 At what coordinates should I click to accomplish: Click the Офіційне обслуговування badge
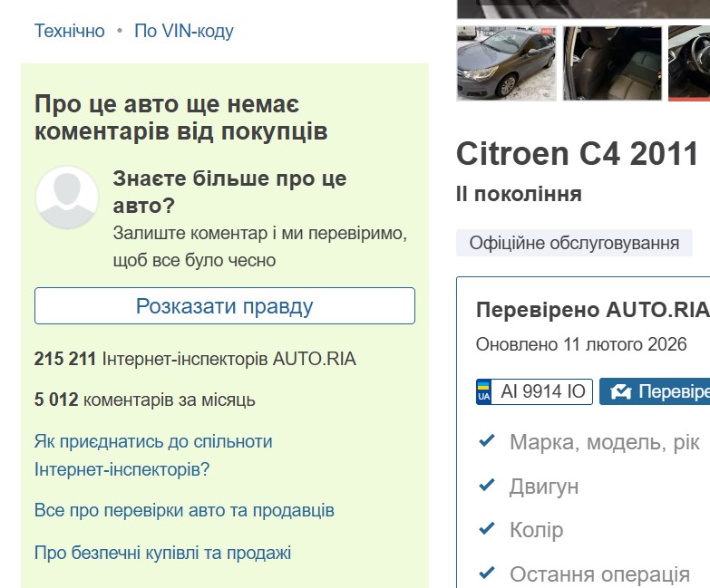click(574, 244)
